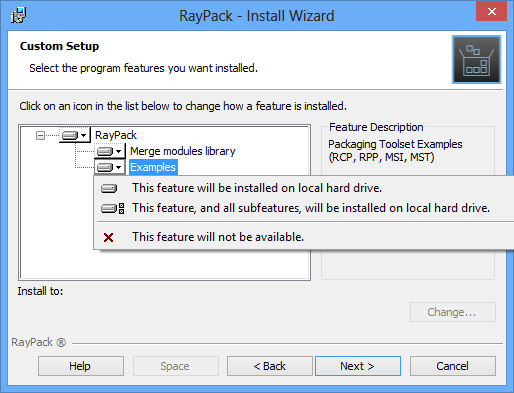Image resolution: width=514 pixels, height=393 pixels.
Task: Click the hard drive icon for Merge modules library
Action: pyautogui.click(x=105, y=152)
